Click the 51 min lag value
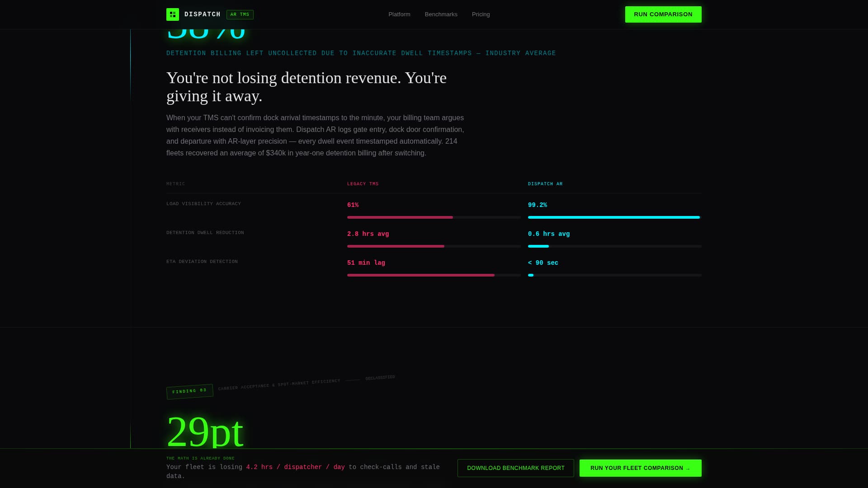Image resolution: width=868 pixels, height=488 pixels. click(x=366, y=263)
